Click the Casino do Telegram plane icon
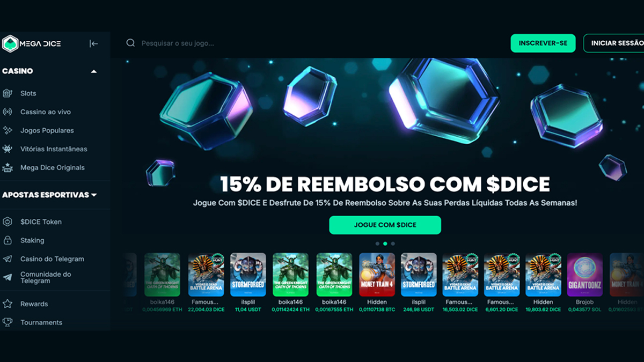The image size is (644, 362). click(8, 259)
